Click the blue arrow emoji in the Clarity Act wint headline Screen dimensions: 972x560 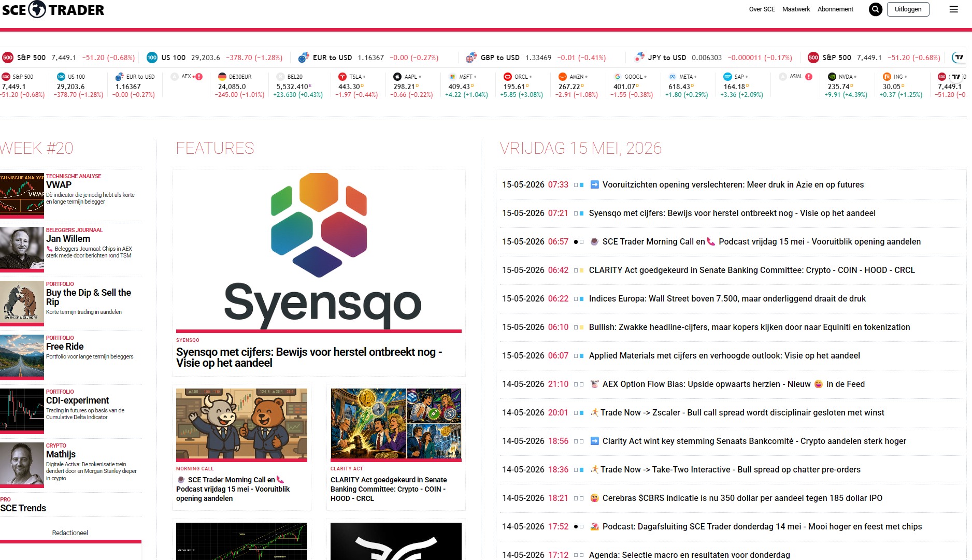[595, 441]
